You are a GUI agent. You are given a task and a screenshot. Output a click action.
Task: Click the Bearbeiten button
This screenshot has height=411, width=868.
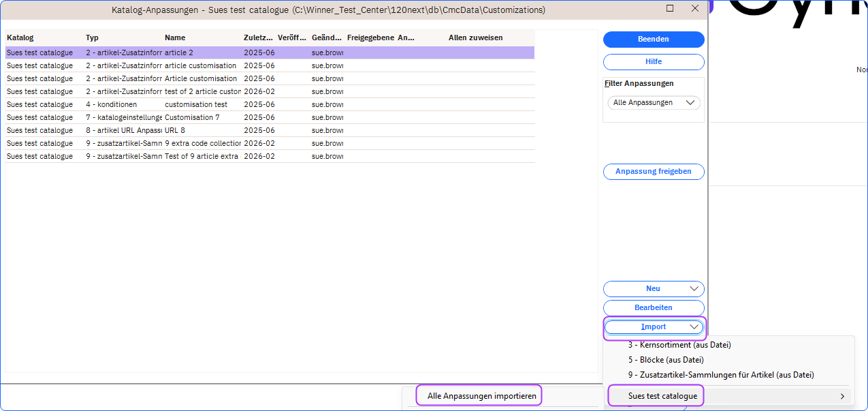pos(653,308)
